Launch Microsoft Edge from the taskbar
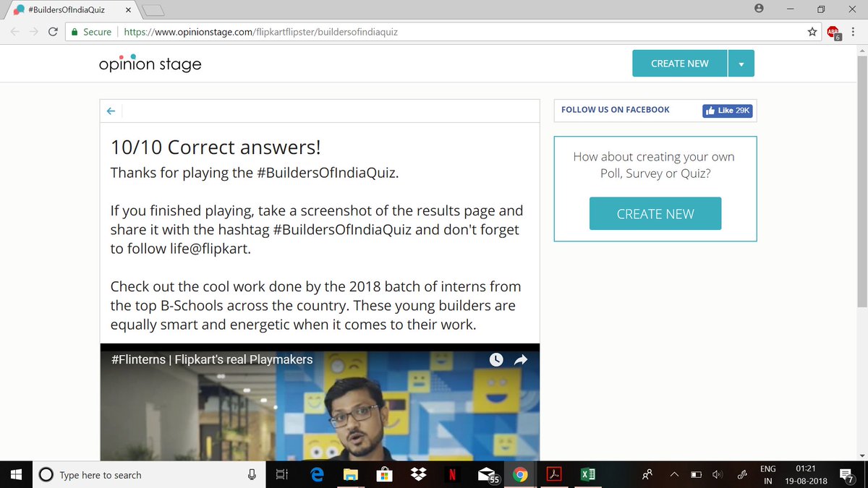This screenshot has height=488, width=868. [x=317, y=474]
